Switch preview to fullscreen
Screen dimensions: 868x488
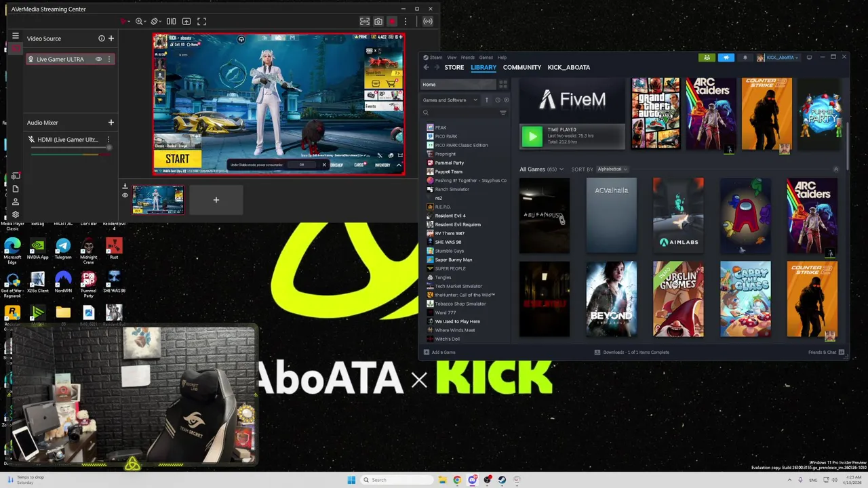tap(201, 22)
